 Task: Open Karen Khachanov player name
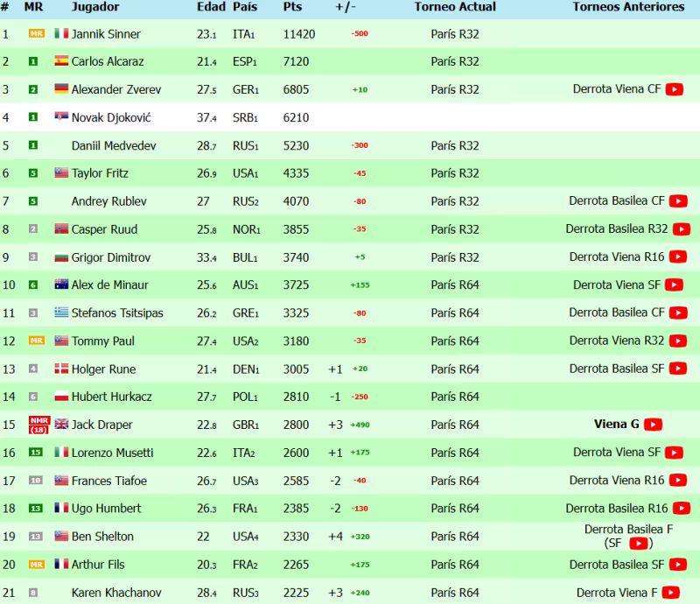pos(116,593)
